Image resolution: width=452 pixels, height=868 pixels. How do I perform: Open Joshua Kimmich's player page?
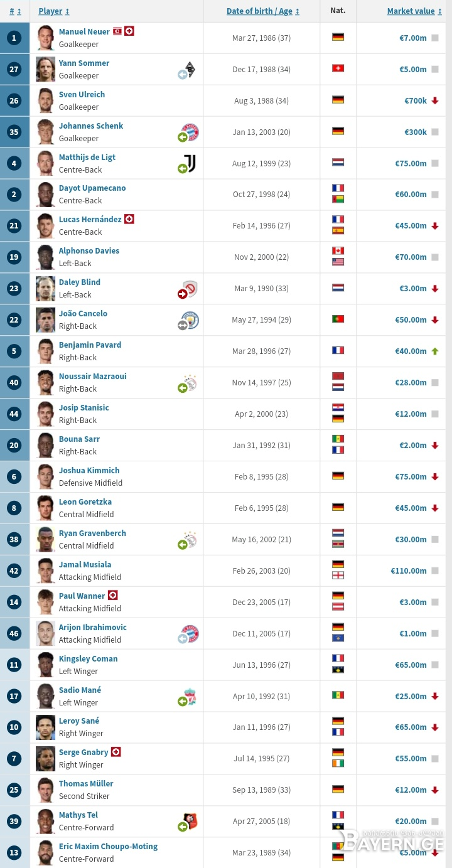[x=89, y=470]
